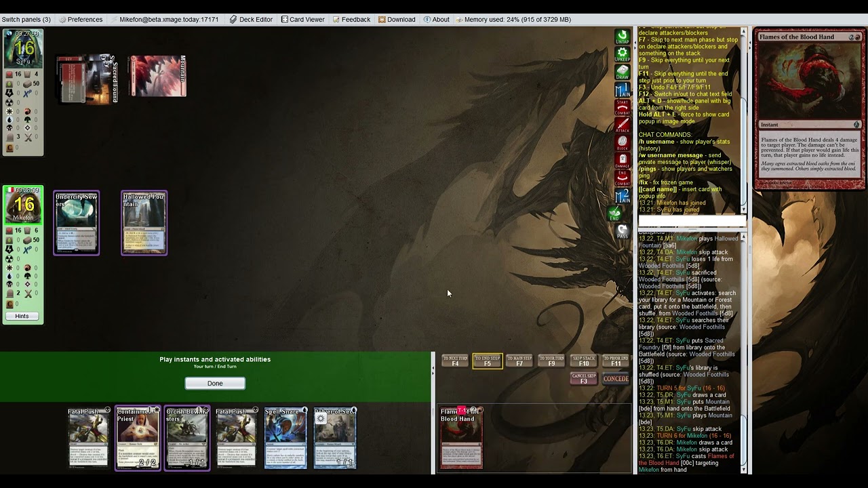
Task: Click the End Combat phase icon
Action: (x=622, y=178)
